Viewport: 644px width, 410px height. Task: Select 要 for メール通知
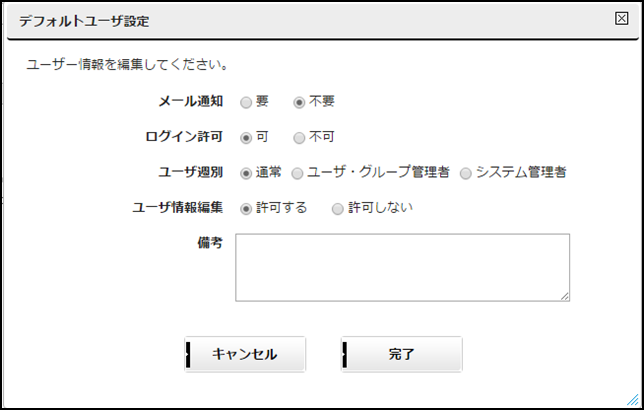pos(246,102)
